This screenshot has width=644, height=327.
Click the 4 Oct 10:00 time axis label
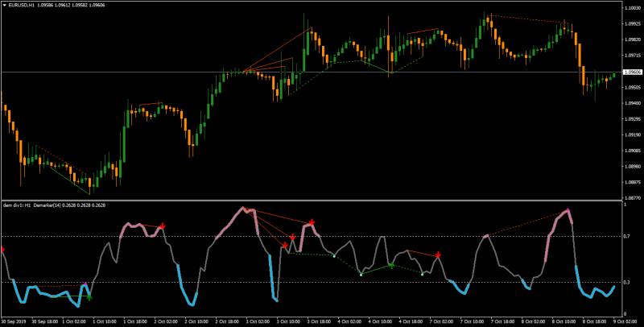(x=380, y=322)
